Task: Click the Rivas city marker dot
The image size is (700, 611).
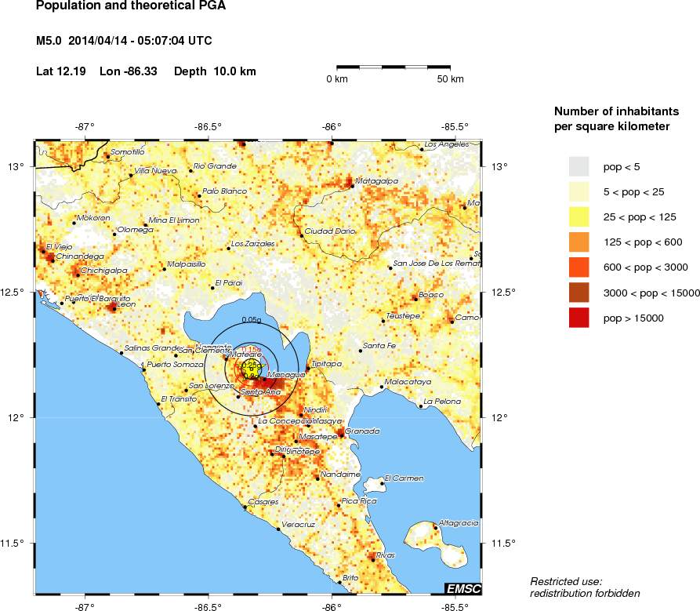Action: point(372,558)
